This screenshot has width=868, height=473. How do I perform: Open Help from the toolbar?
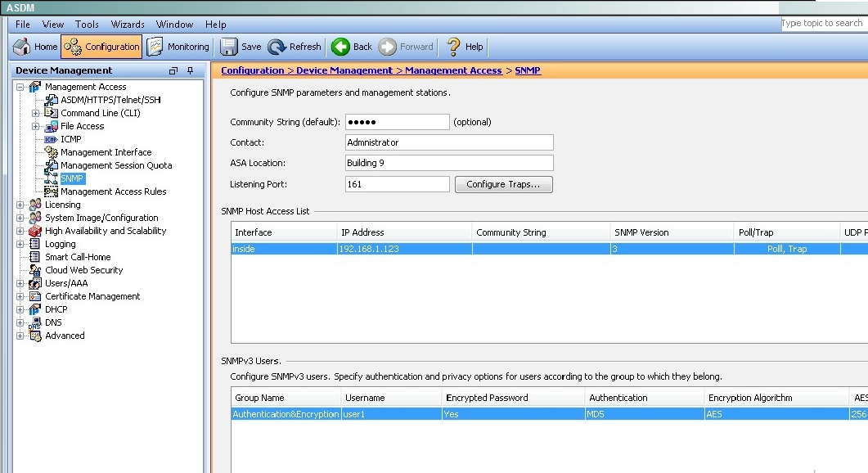point(465,47)
